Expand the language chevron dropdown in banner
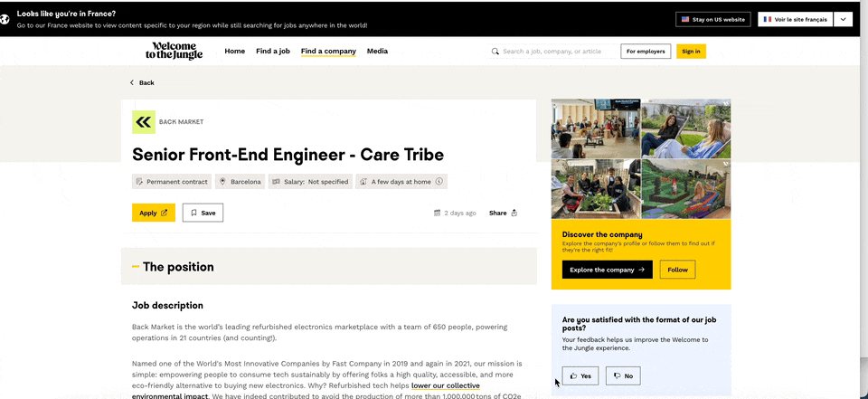The height and width of the screenshot is (399, 868). click(843, 19)
